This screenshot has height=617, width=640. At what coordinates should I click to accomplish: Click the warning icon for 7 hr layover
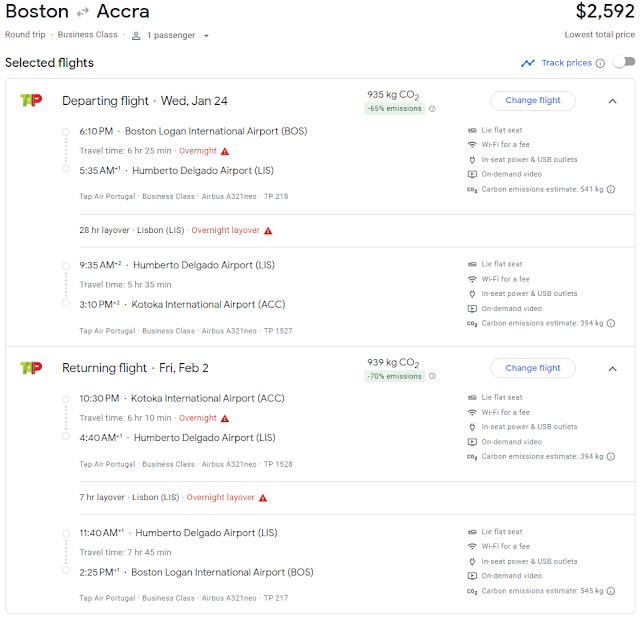(263, 498)
